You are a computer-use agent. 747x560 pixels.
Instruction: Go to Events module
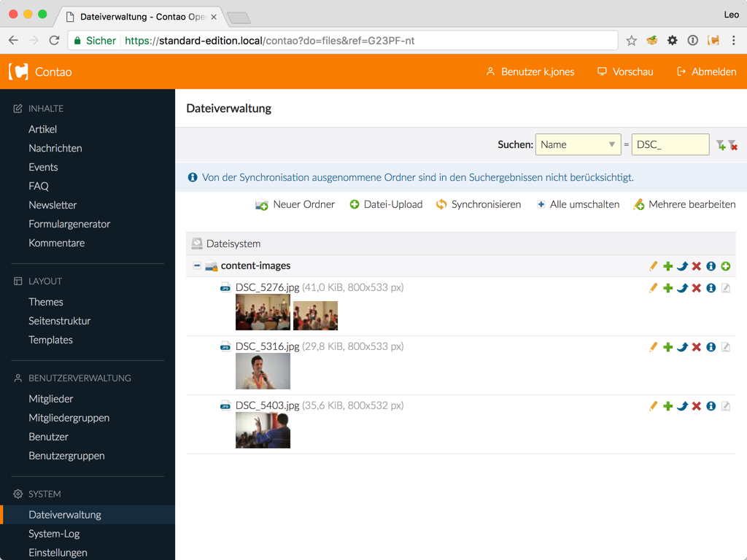pos(43,167)
